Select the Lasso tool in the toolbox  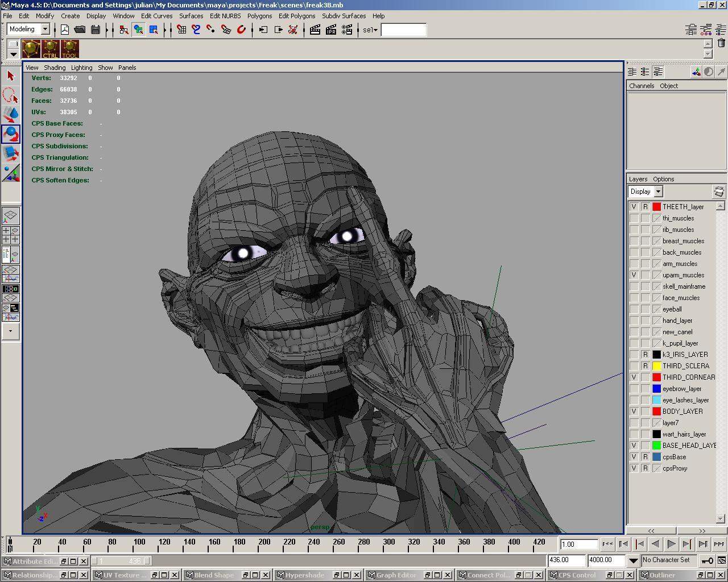click(x=10, y=95)
